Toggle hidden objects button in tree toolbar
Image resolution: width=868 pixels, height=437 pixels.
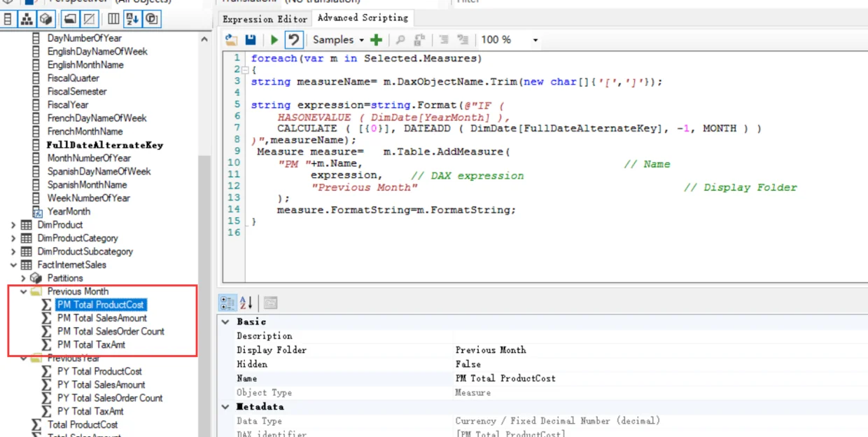coord(90,19)
